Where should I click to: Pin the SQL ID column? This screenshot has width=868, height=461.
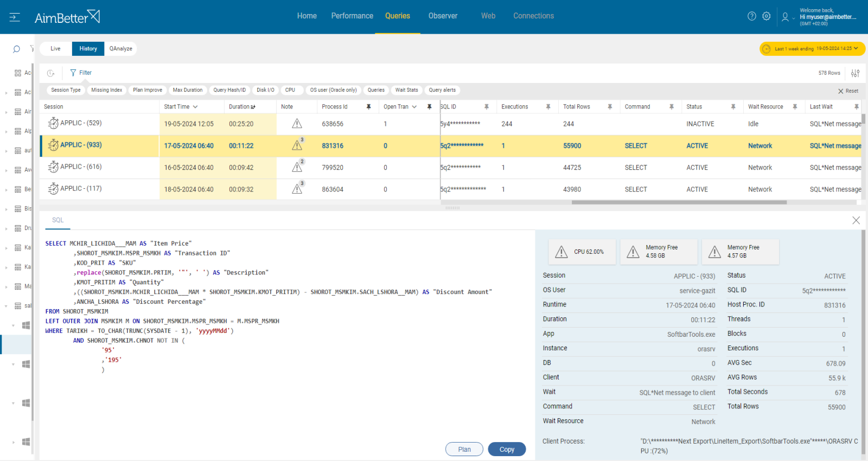tap(487, 107)
